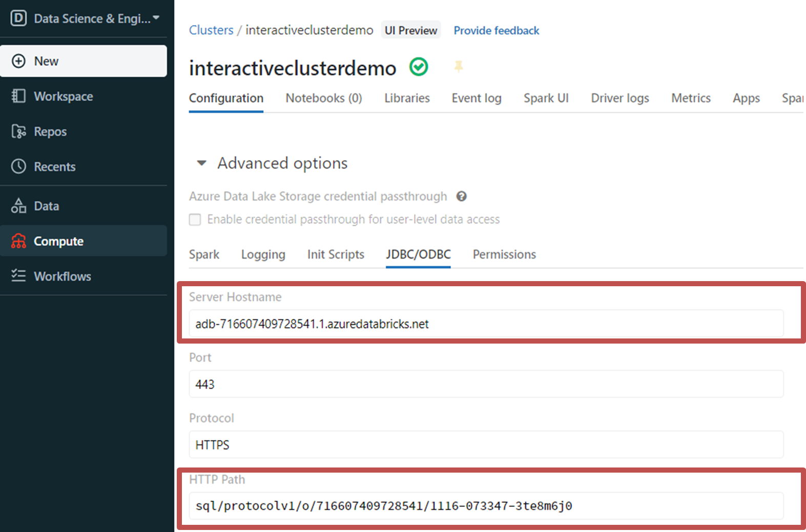Screen dimensions: 806x532
Task: Click the HTTP Path field
Action: pyautogui.click(x=486, y=506)
